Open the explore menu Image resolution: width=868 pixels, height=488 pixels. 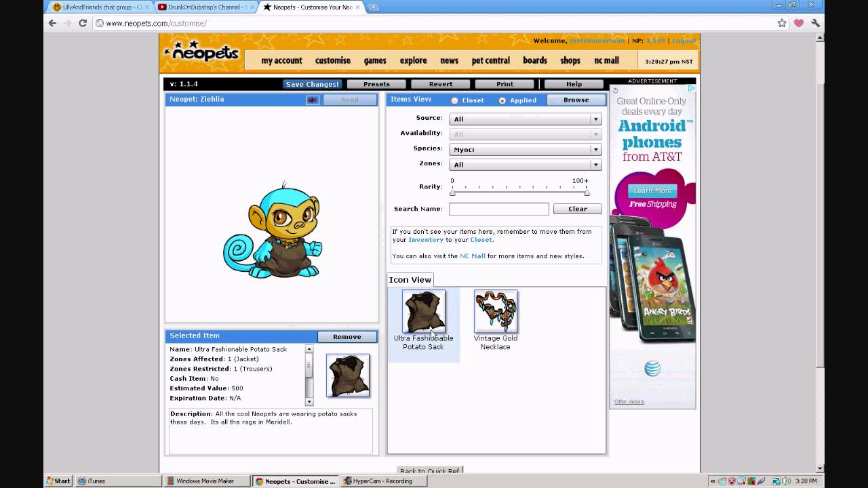[413, 60]
